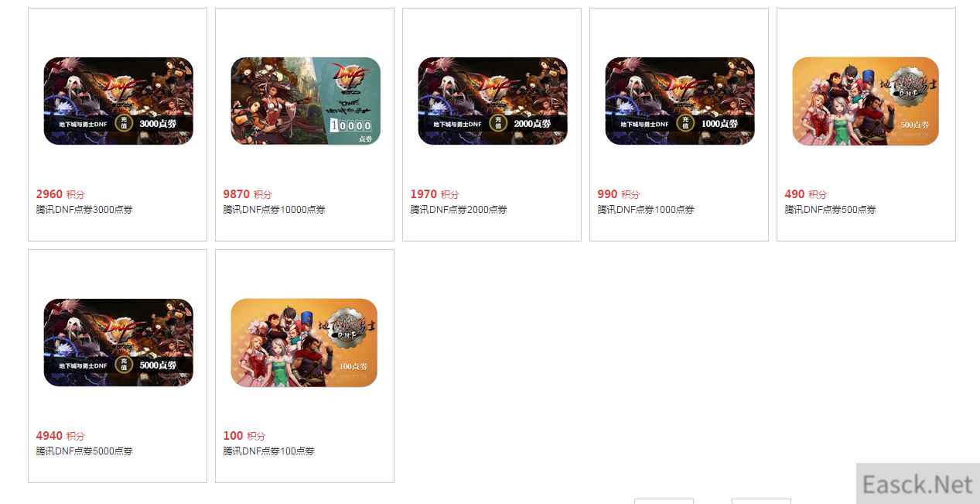Click the 腾讯DNF点券5000点券 title link
980x504 pixels.
click(84, 451)
